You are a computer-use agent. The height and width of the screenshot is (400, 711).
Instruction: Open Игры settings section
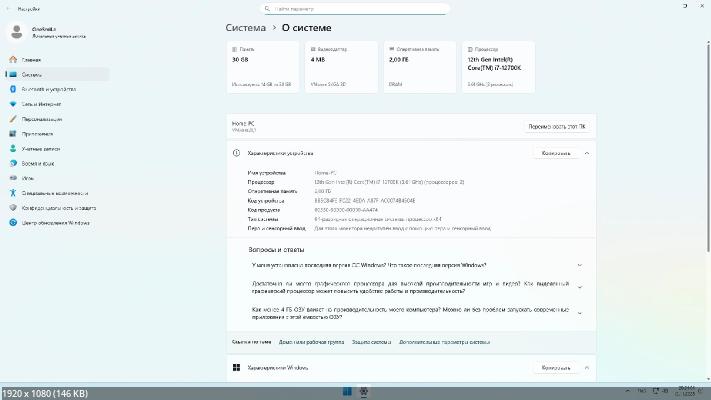point(28,178)
